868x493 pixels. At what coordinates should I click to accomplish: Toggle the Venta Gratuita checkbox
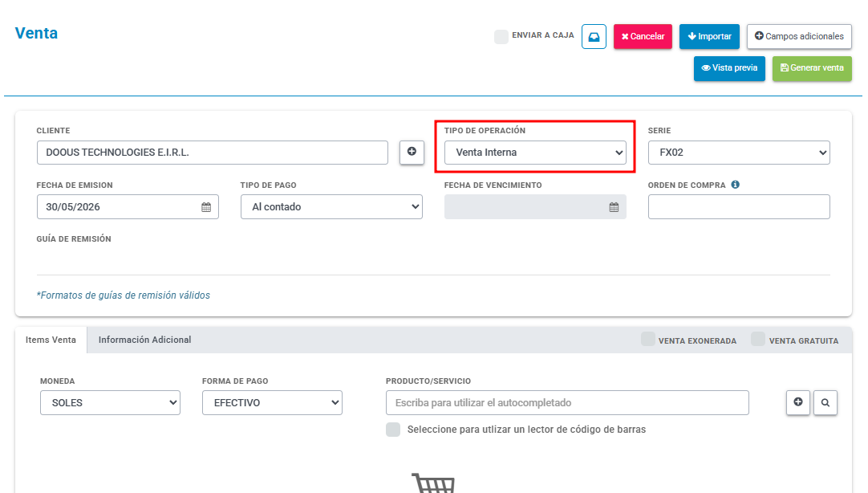click(x=758, y=339)
